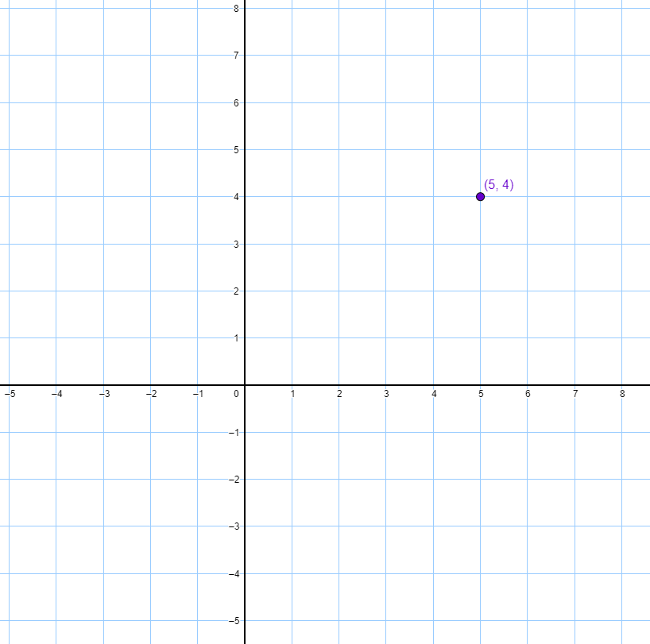Click the y-axis tick label 2
The width and height of the screenshot is (650, 644).
(236, 291)
